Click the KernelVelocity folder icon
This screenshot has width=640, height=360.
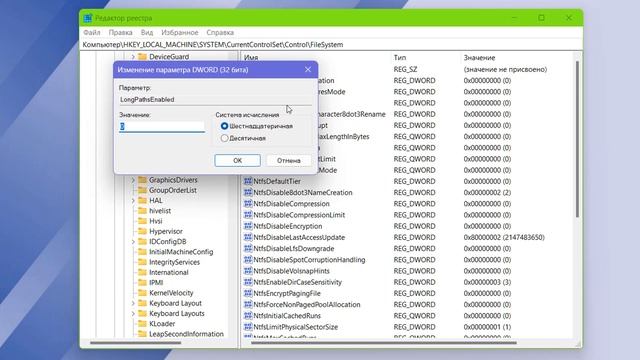pyautogui.click(x=142, y=293)
